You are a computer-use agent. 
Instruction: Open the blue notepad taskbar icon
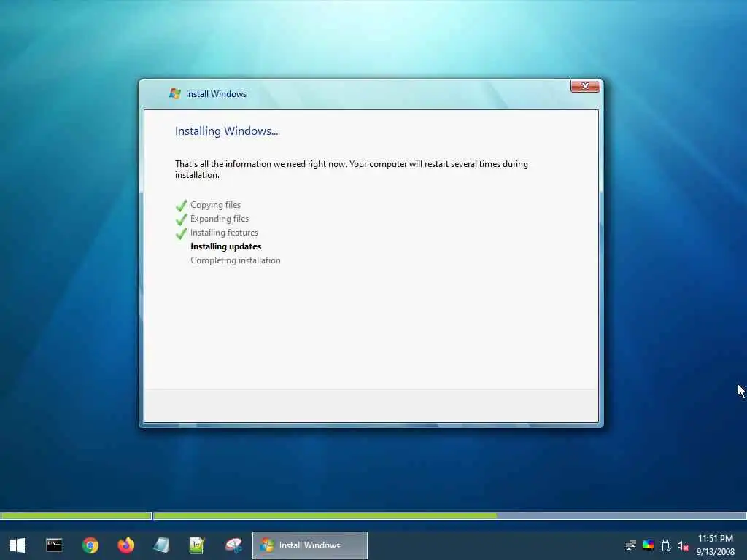pyautogui.click(x=161, y=545)
